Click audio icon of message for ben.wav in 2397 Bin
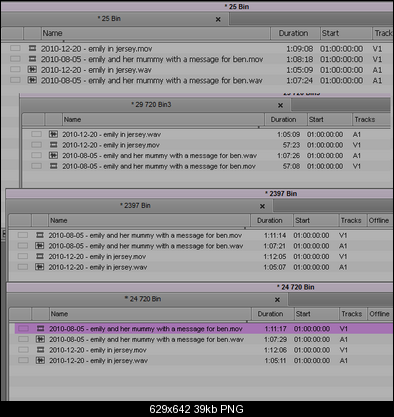This screenshot has width=394, height=417. click(x=40, y=246)
